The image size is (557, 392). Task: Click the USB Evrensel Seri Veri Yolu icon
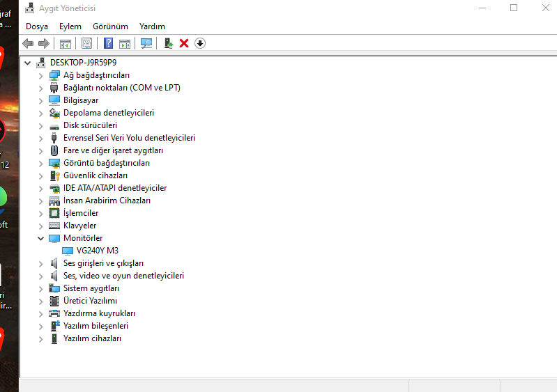(x=54, y=138)
